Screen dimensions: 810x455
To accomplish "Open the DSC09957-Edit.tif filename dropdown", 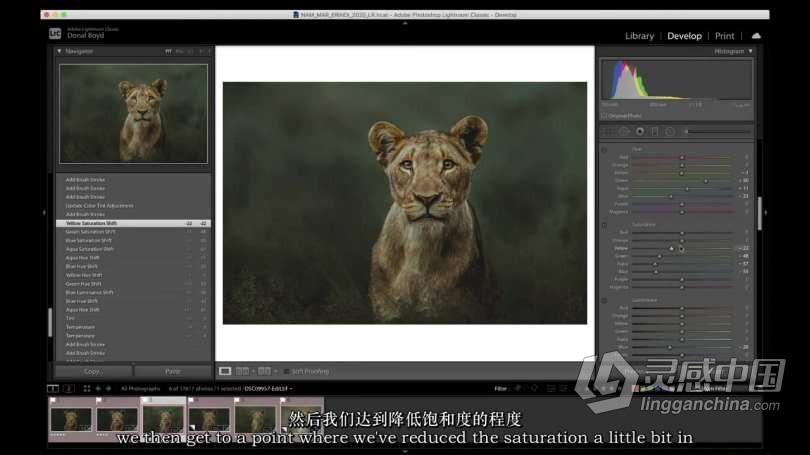I will (x=269, y=388).
